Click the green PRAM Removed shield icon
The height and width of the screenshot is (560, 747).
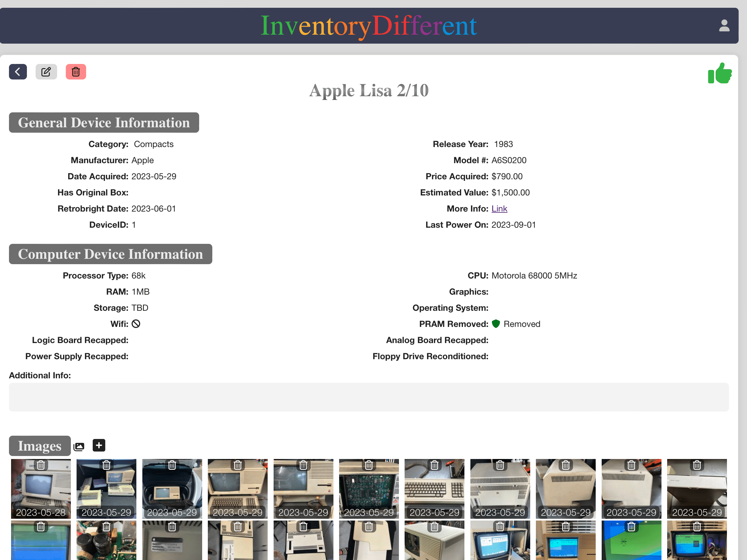(496, 324)
